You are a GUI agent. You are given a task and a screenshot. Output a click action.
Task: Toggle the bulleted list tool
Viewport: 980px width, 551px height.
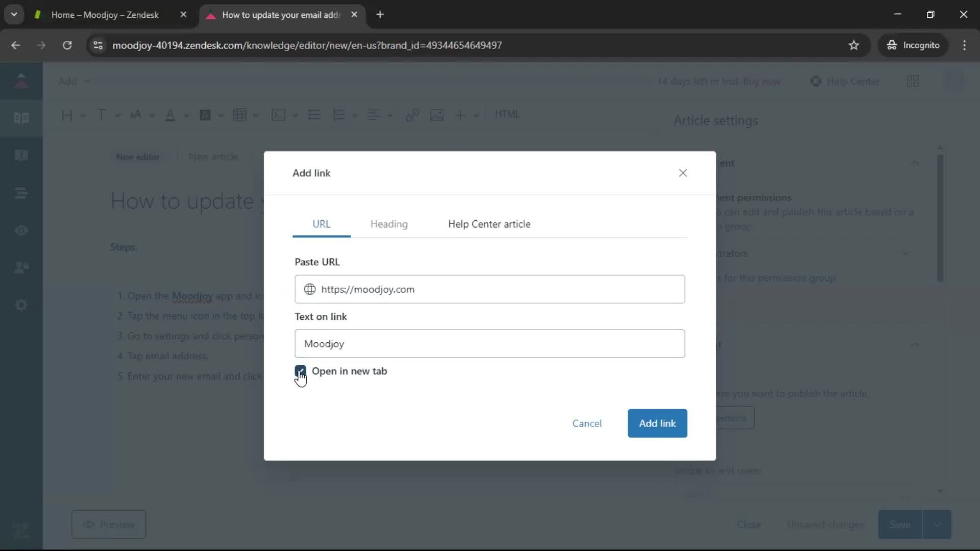point(314,115)
